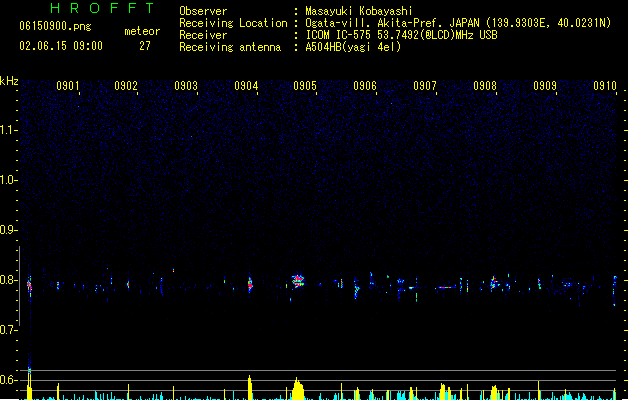Click the 0.6 kHz axis label
This screenshot has width=629, height=400.
click(x=8, y=380)
